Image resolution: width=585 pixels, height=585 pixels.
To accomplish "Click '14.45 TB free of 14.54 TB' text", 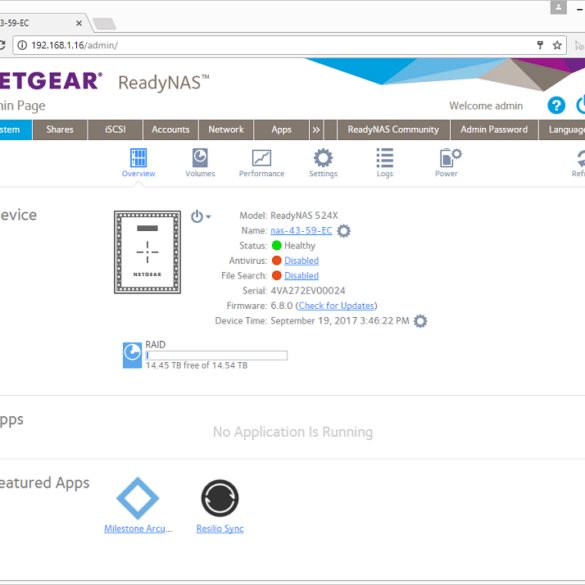I will click(x=197, y=365).
